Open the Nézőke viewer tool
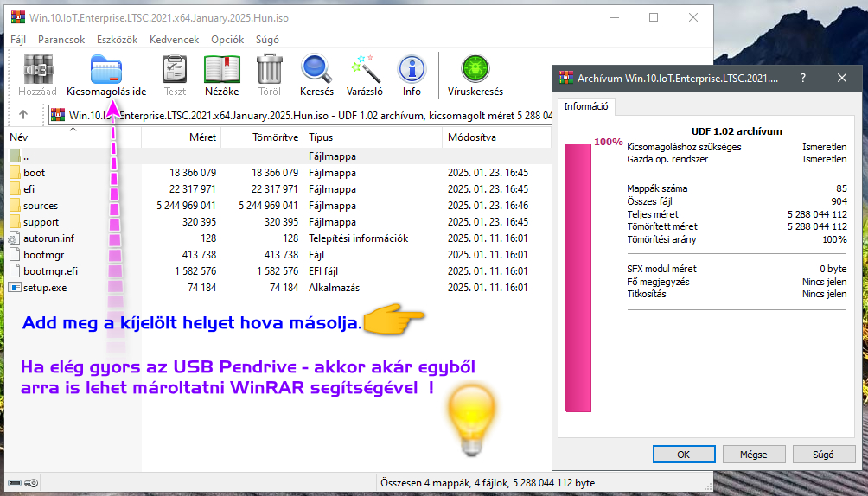868x496 pixels. (x=221, y=71)
